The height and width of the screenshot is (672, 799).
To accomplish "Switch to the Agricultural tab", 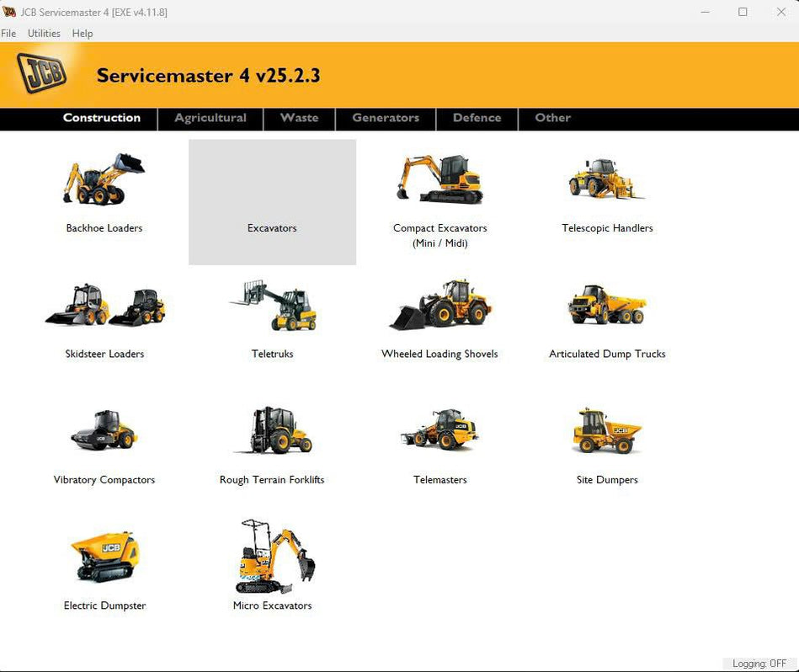I will click(x=210, y=119).
